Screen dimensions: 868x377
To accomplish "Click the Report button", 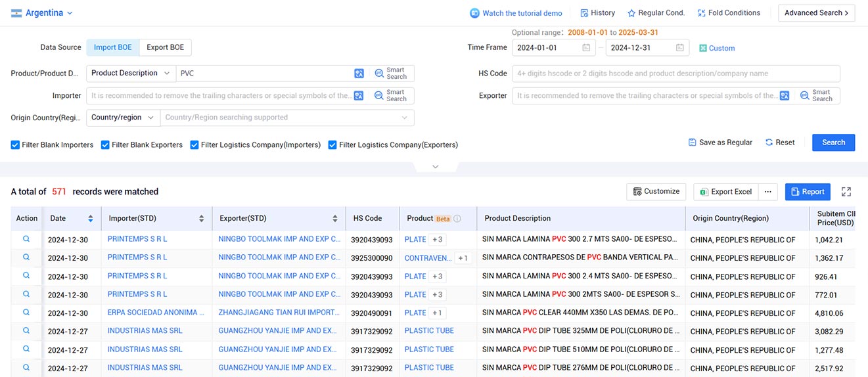I will tap(808, 192).
